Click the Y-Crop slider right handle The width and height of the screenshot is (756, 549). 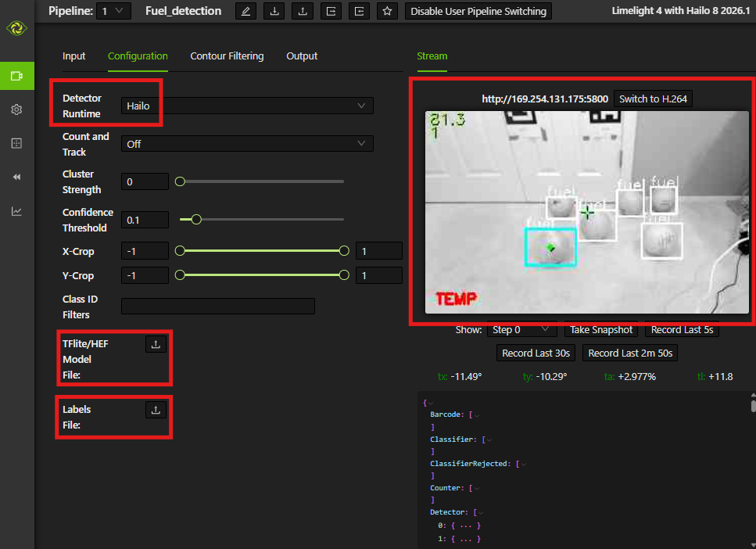tap(344, 275)
